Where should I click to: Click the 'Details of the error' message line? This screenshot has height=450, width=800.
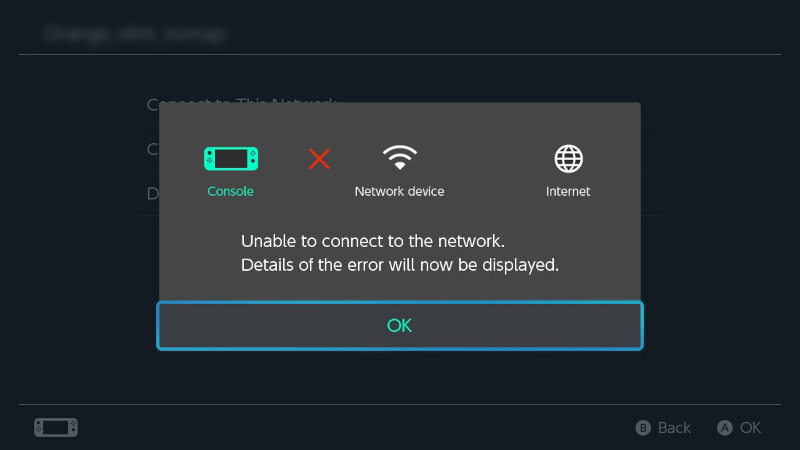tap(400, 265)
